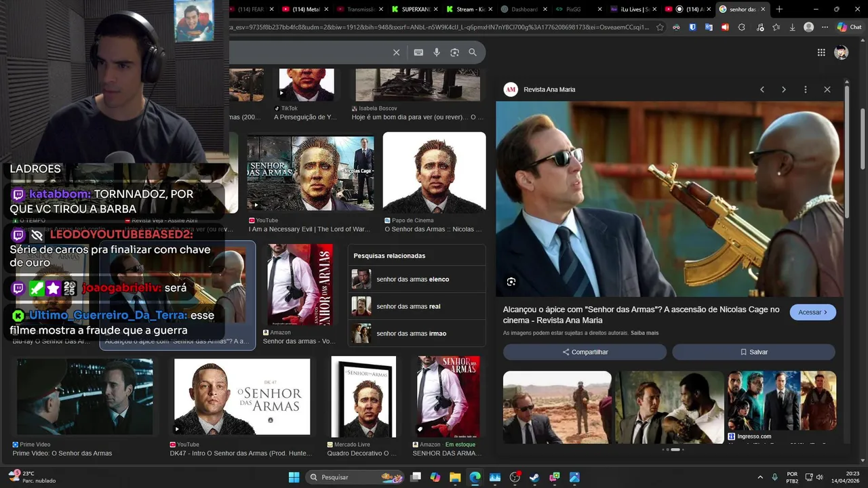Open the Bitwarden shield extension icon
Viewport: 868px width, 488px height.
692,27
